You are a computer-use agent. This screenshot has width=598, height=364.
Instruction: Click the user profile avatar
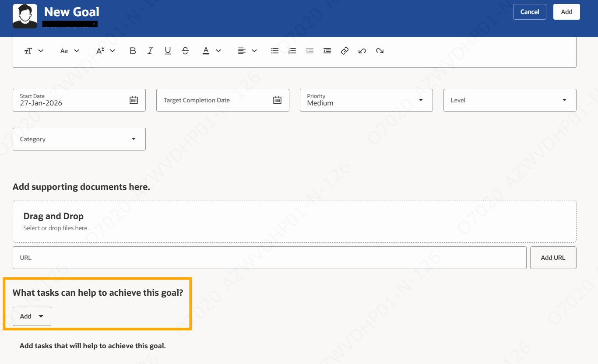pyautogui.click(x=25, y=17)
